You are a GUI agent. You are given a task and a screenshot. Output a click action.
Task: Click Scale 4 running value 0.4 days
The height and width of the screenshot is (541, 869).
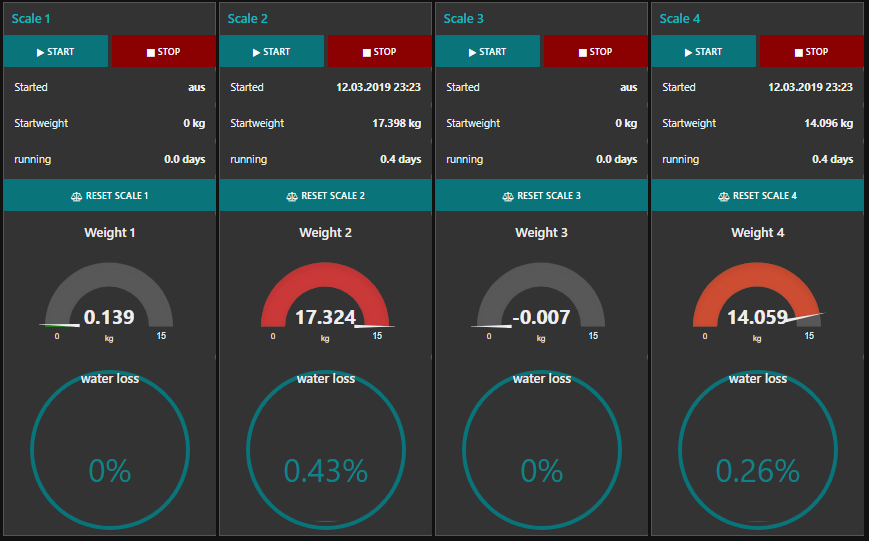[832, 159]
